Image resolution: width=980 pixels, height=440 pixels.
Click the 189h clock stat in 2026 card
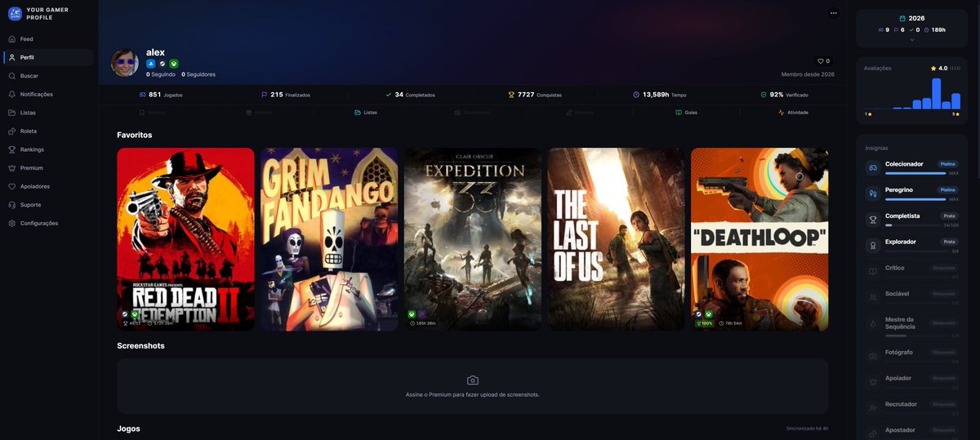[x=934, y=30]
